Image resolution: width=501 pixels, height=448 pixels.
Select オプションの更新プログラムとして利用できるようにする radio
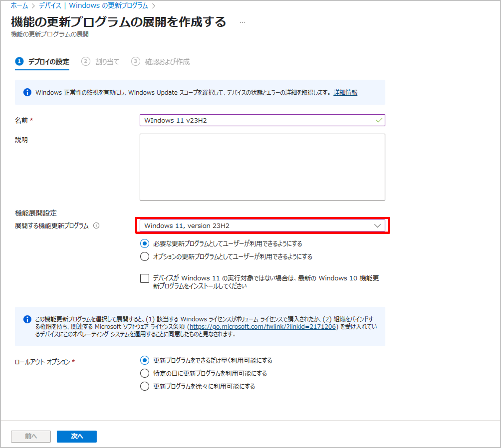point(145,257)
